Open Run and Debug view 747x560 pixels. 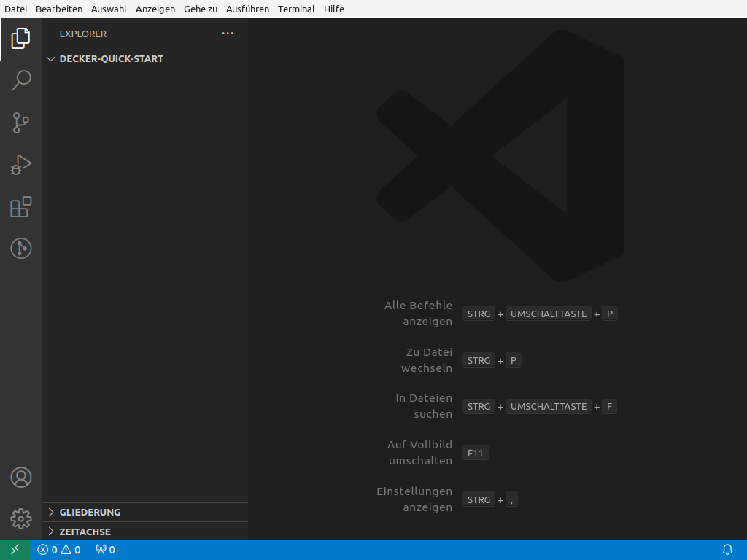21,165
